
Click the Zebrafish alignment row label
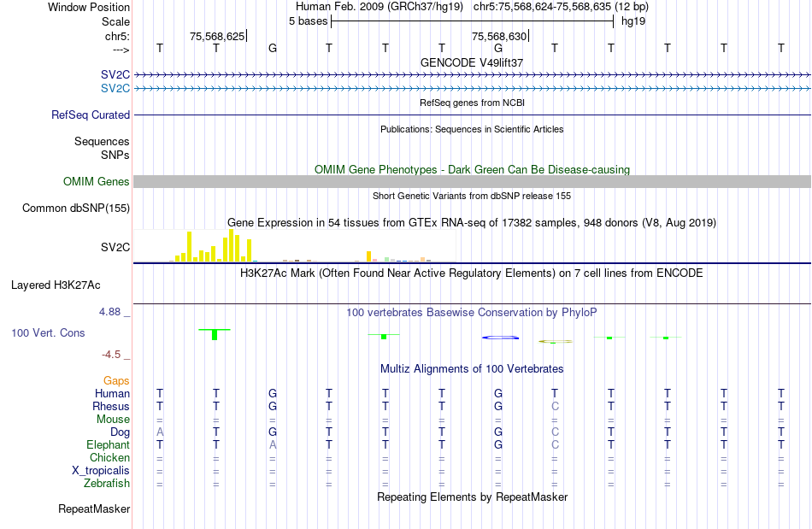(x=107, y=483)
